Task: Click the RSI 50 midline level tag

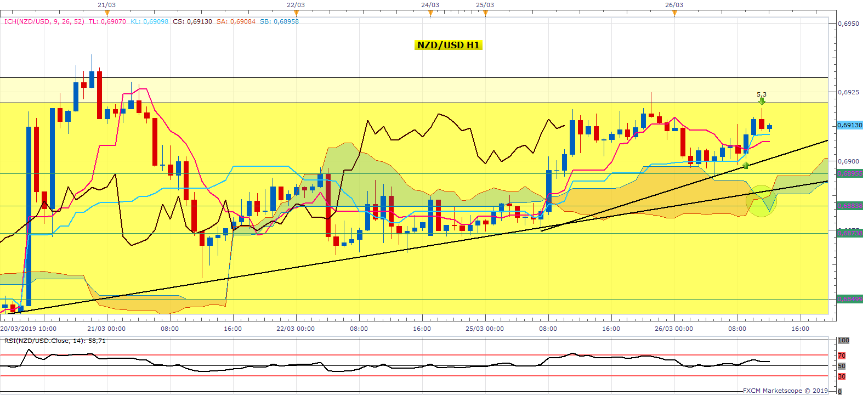Action: pyautogui.click(x=842, y=366)
